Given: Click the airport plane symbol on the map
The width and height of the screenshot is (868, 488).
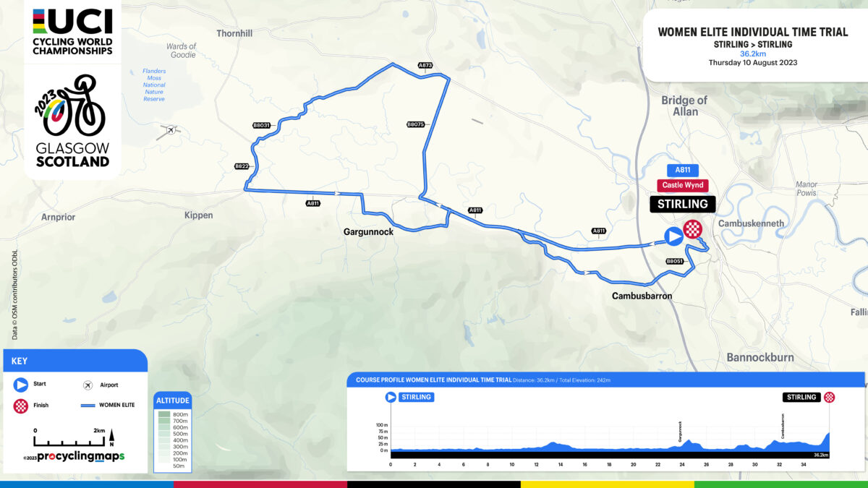Looking at the screenshot, I should point(170,130).
